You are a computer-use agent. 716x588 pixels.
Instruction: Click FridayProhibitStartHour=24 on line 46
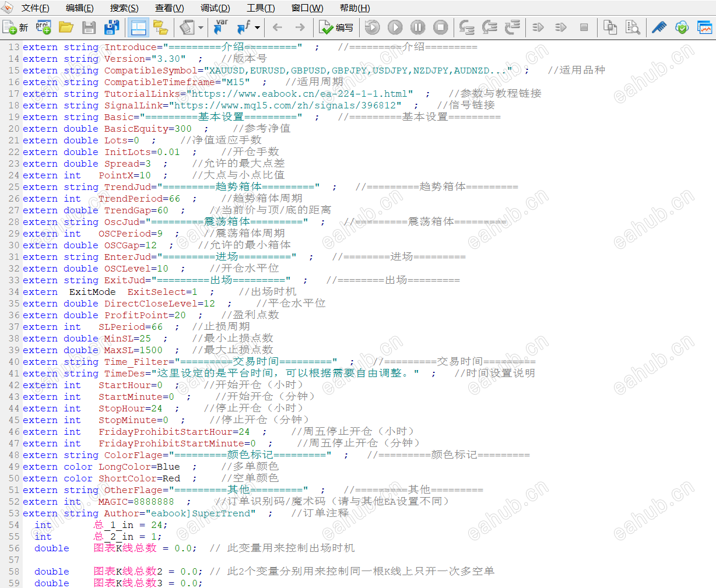point(174,432)
